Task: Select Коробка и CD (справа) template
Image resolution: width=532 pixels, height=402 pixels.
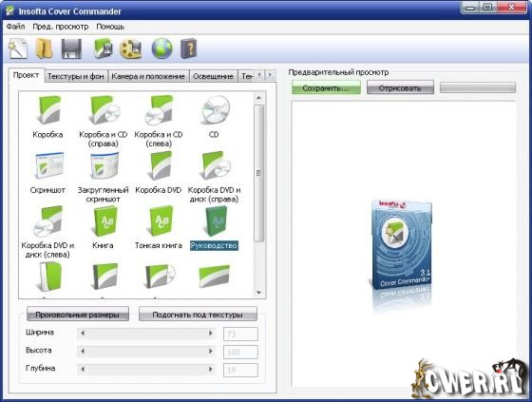Action: click(104, 122)
